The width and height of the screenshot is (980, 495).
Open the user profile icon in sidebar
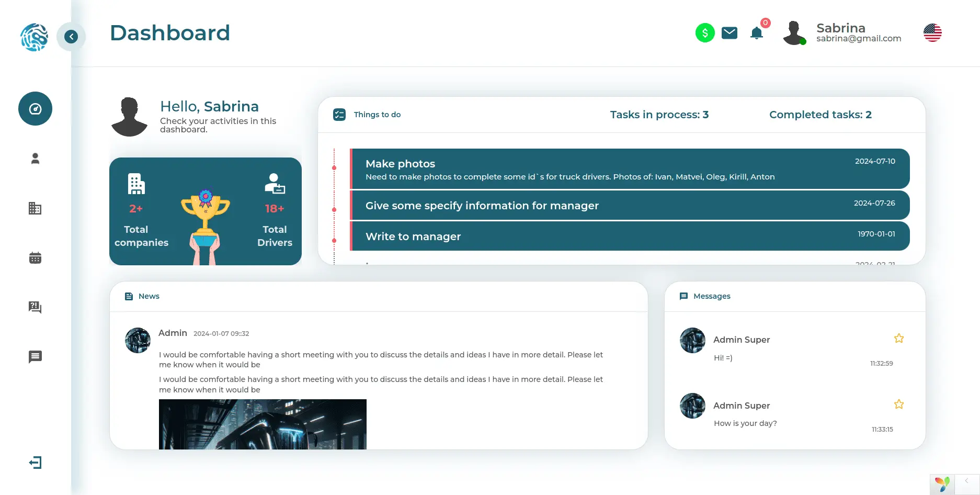(35, 159)
